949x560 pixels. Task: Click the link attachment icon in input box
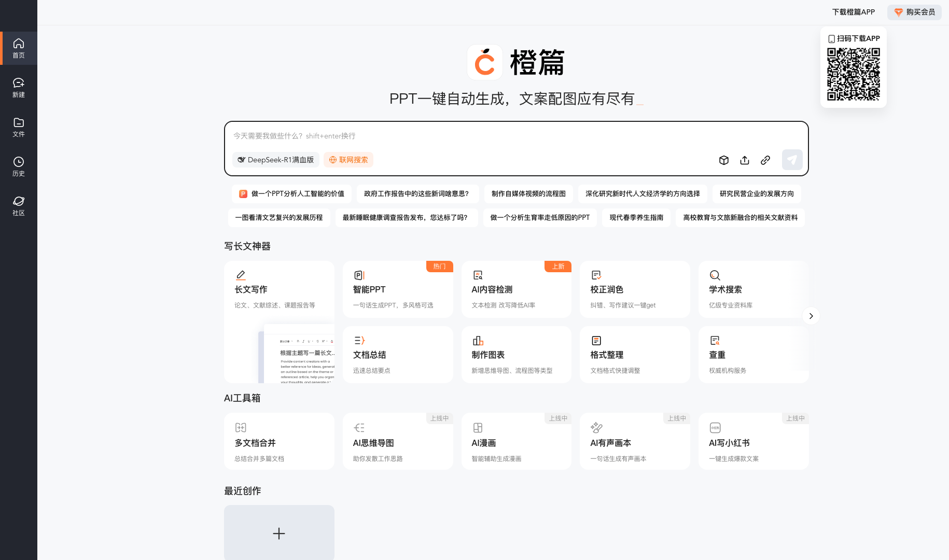point(765,160)
